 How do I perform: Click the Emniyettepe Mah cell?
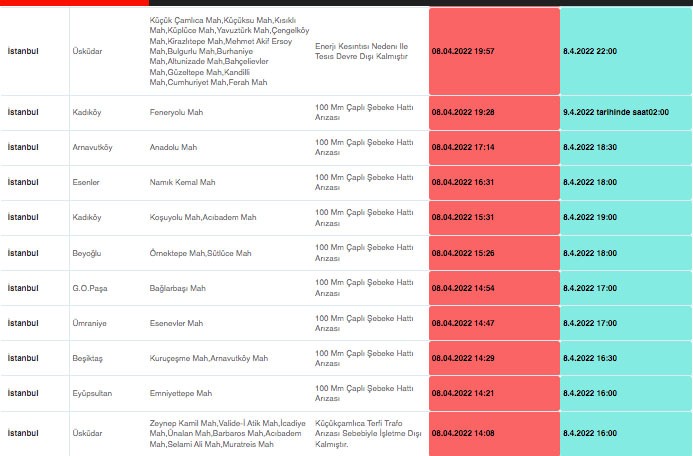click(181, 393)
